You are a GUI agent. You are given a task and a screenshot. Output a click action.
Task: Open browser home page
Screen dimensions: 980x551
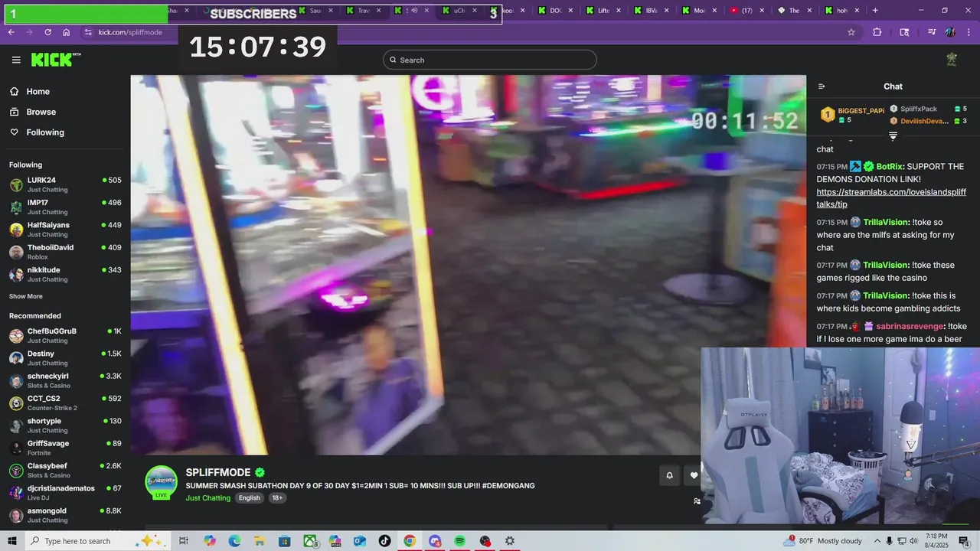coord(66,32)
